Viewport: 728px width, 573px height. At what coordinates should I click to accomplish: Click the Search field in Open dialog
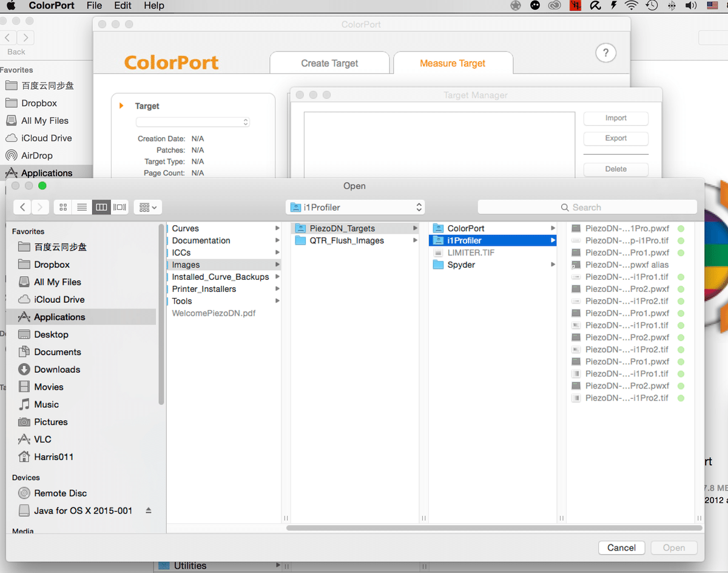(587, 208)
